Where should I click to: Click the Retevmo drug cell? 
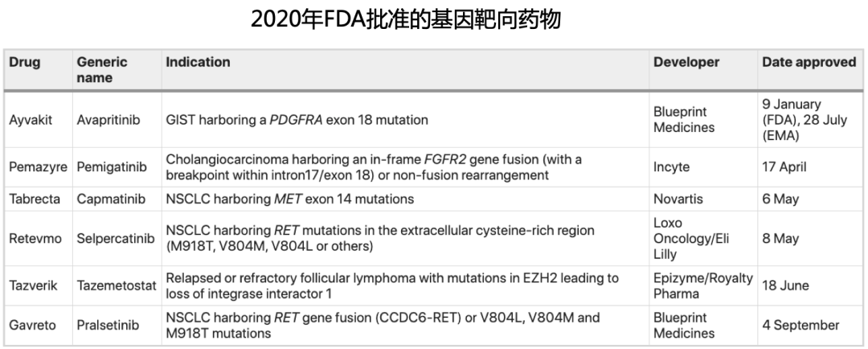click(34, 237)
